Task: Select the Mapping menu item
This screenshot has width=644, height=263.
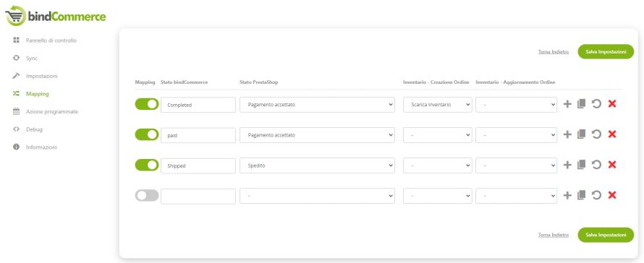Action: [38, 93]
